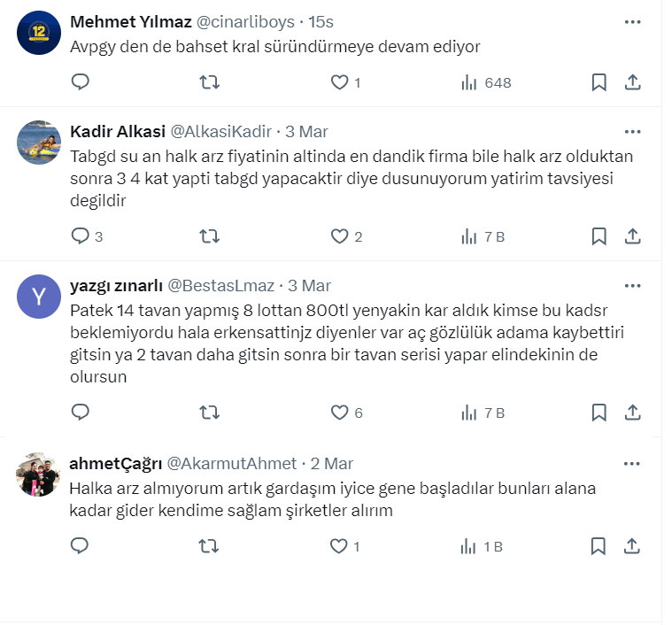This screenshot has height=625, width=672.
Task: View analytics of Mehmet Yılmaz's tweet
Action: pos(486,82)
